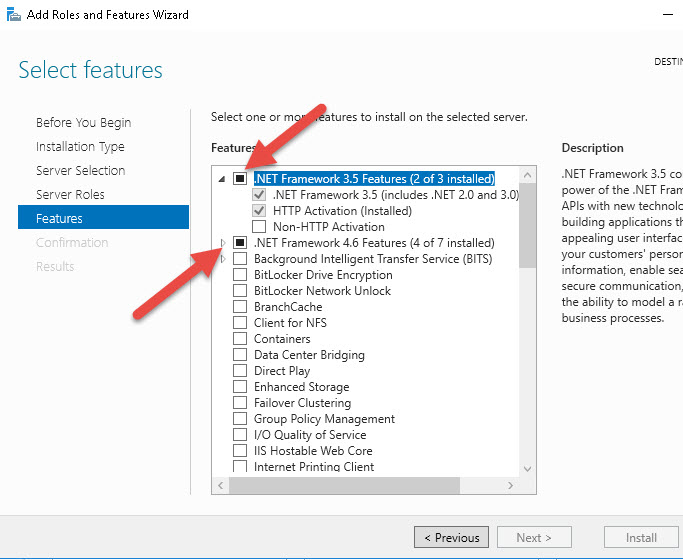Image resolution: width=683 pixels, height=560 pixels.
Task: Select BitLocker Drive Encryption row text
Action: [323, 275]
